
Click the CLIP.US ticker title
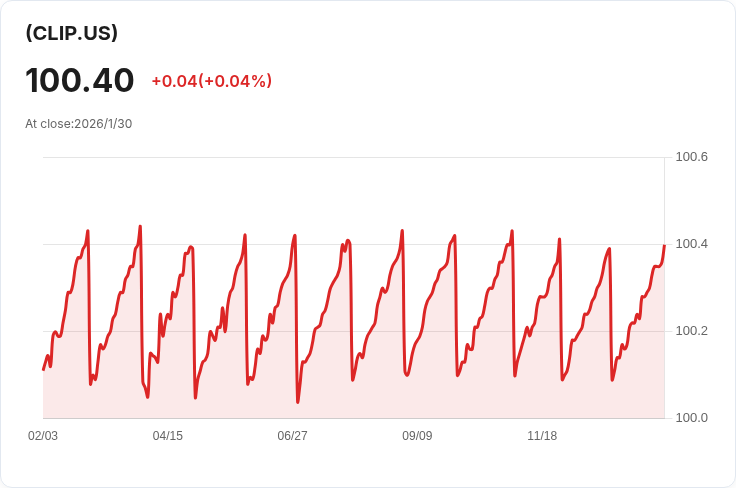[x=71, y=33]
